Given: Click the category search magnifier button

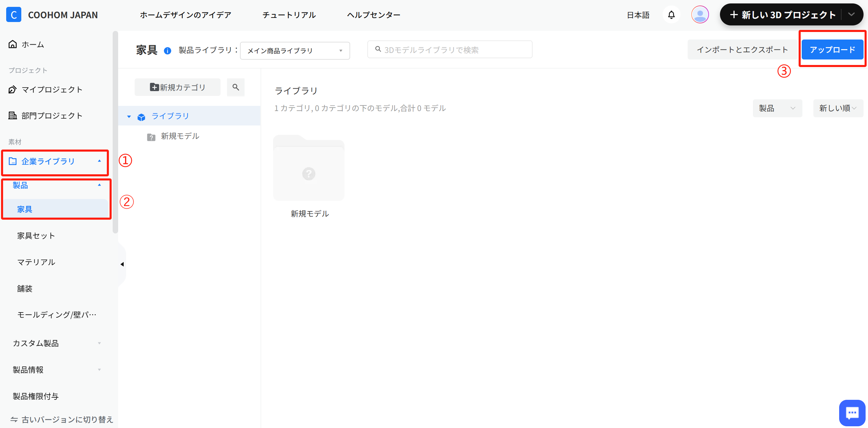Looking at the screenshot, I should click(x=236, y=87).
